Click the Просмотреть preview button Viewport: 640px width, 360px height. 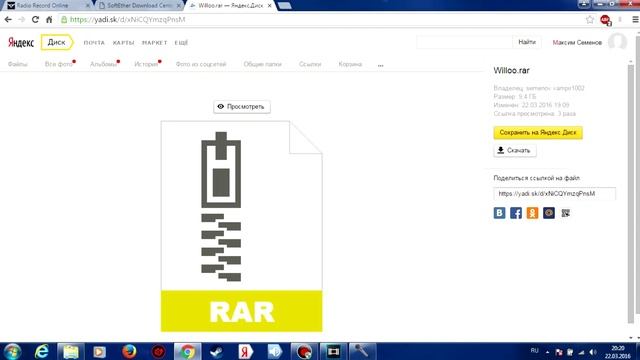pos(242,107)
